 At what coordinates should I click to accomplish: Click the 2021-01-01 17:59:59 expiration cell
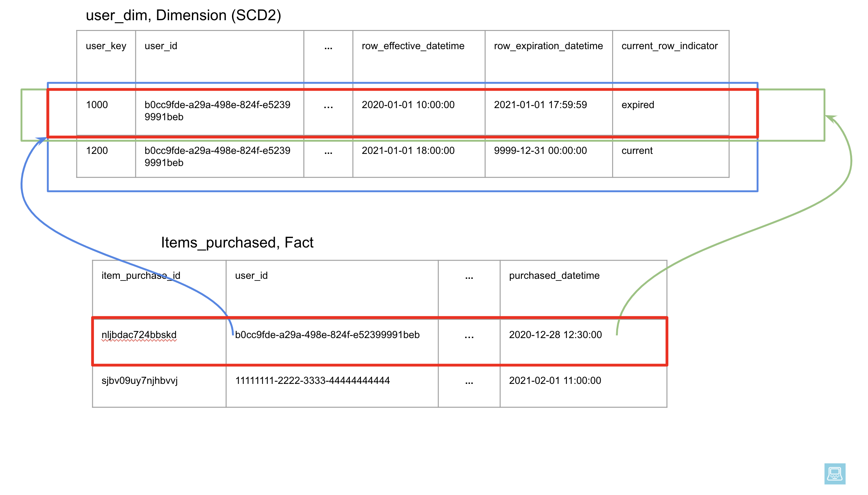[540, 105]
